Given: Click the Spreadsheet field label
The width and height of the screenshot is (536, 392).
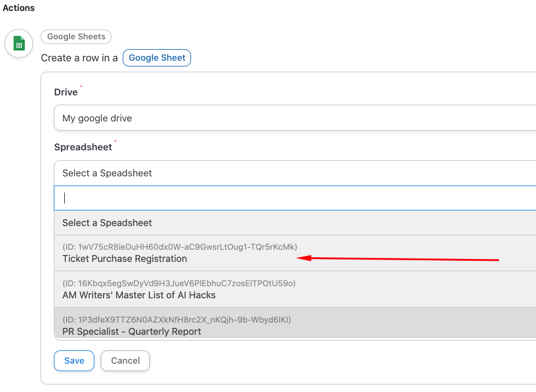Looking at the screenshot, I should (x=83, y=147).
